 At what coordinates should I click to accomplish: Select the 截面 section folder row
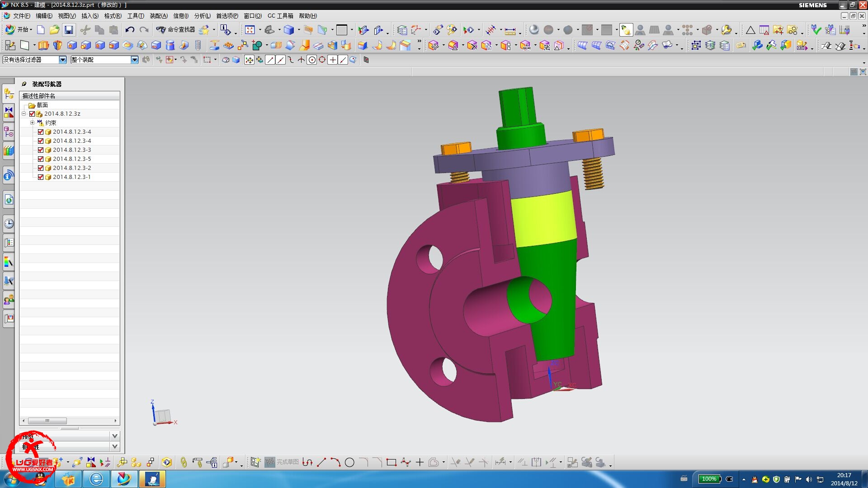(70, 105)
